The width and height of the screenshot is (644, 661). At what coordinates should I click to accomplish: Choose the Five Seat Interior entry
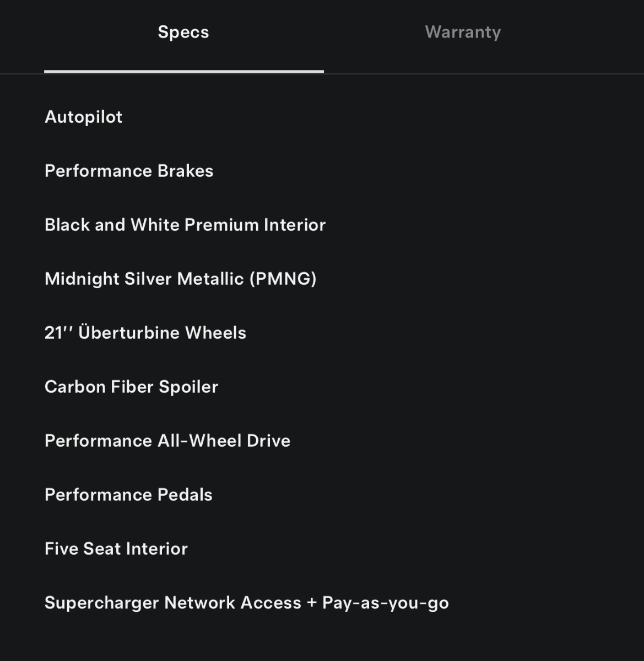tap(116, 549)
